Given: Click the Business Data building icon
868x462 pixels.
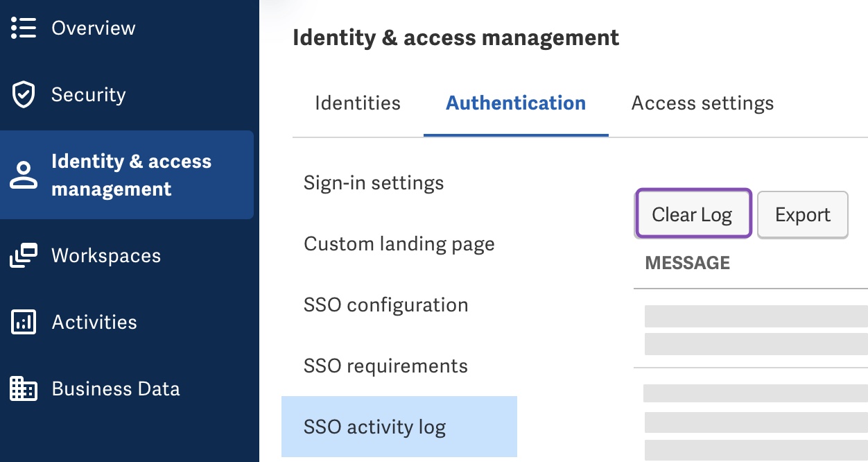Looking at the screenshot, I should point(24,388).
